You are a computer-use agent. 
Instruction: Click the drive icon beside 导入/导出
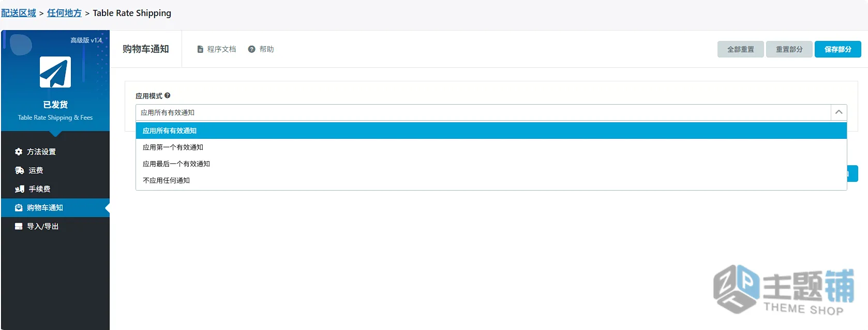19,226
